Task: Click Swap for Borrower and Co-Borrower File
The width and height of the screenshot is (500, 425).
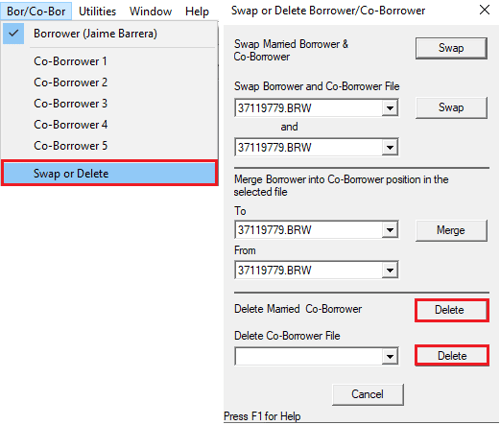Action: [451, 107]
